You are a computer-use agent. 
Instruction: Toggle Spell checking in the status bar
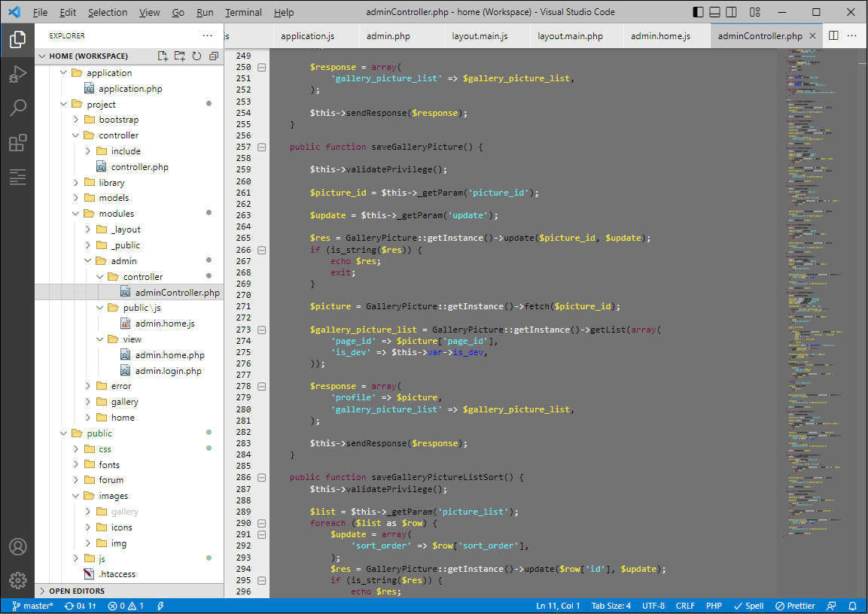[x=748, y=605]
